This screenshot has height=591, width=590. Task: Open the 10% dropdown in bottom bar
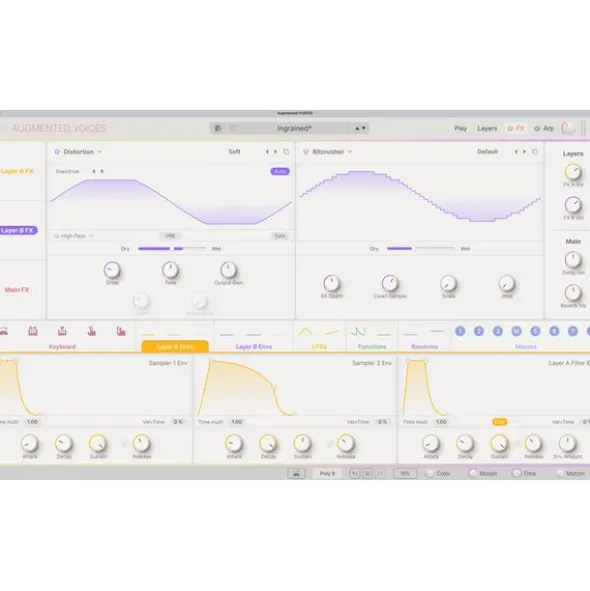click(405, 473)
